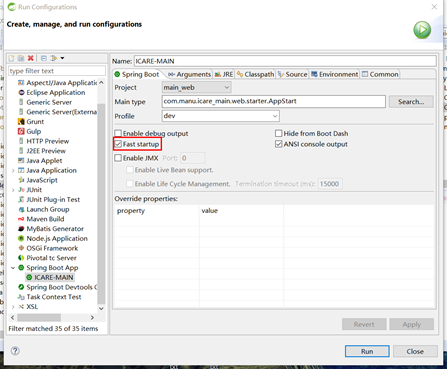Select Java Application item
Image resolution: width=447 pixels, height=369 pixels.
click(x=51, y=170)
